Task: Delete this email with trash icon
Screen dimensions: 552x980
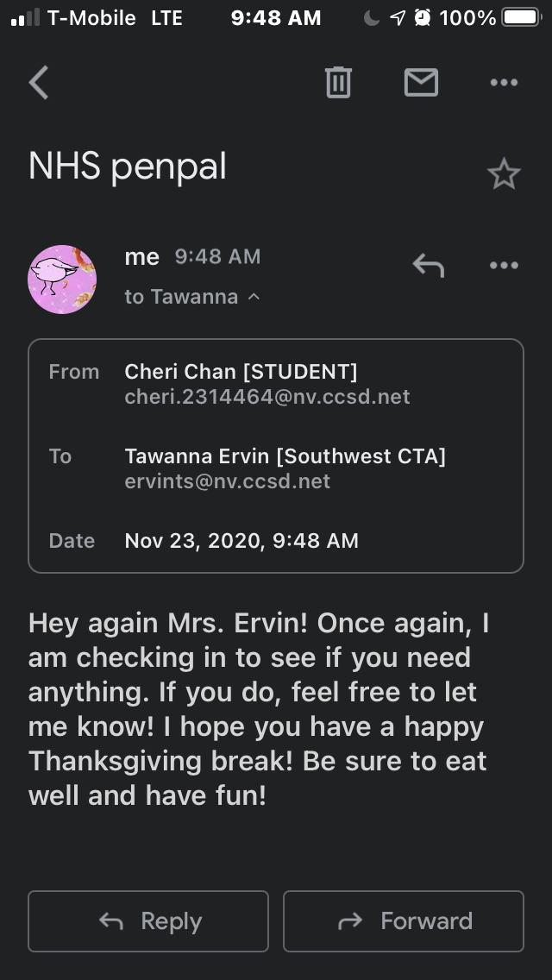Action: [337, 83]
